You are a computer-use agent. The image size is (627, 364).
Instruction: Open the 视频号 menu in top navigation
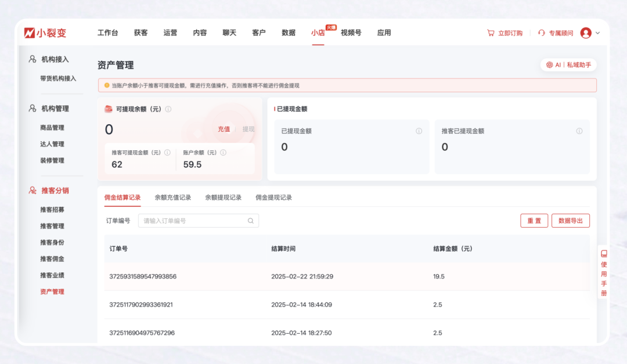click(351, 33)
